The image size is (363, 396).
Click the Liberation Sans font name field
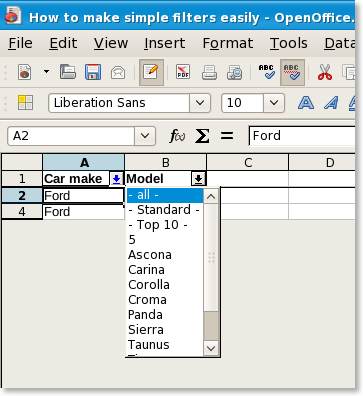click(119, 103)
